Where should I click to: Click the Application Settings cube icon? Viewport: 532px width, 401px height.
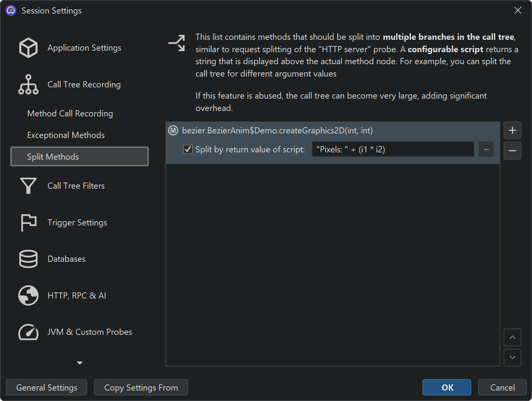[x=28, y=48]
